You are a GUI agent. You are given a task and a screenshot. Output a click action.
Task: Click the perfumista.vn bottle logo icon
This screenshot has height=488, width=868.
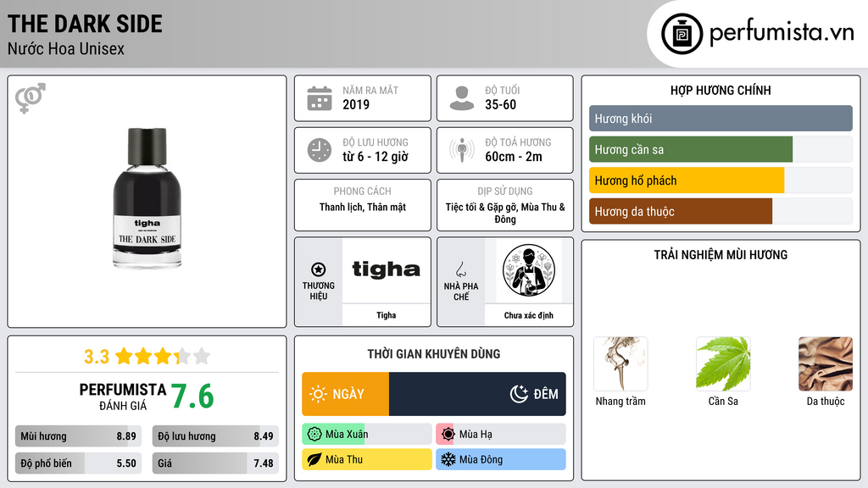682,34
